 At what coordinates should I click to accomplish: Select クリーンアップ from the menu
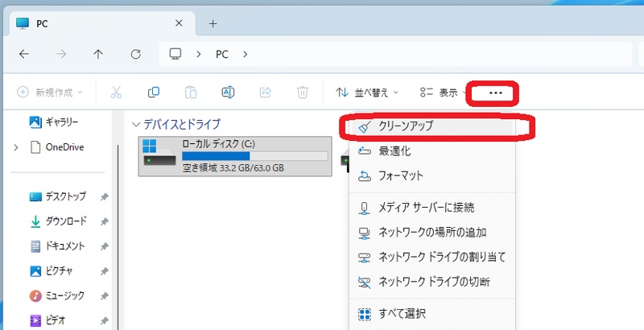432,126
